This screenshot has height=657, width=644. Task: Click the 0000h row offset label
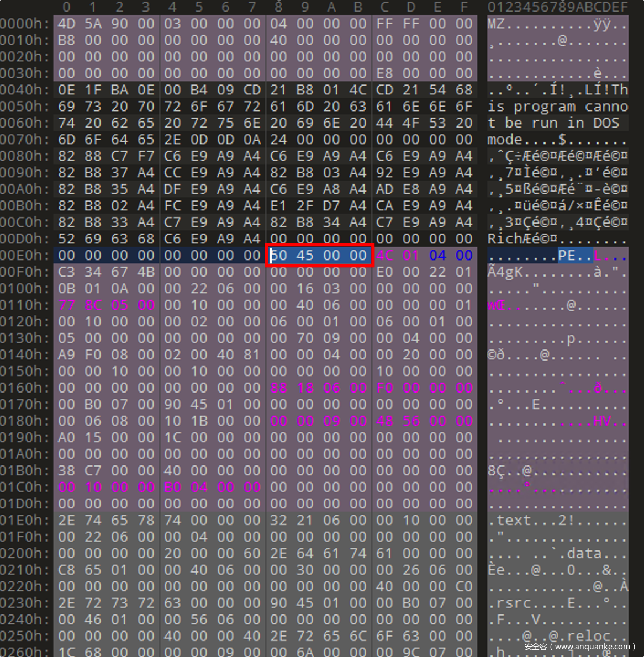pos(25,24)
